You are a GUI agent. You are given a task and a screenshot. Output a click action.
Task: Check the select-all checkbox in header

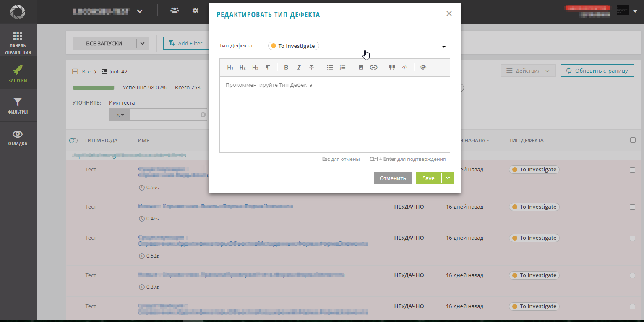pyautogui.click(x=633, y=140)
